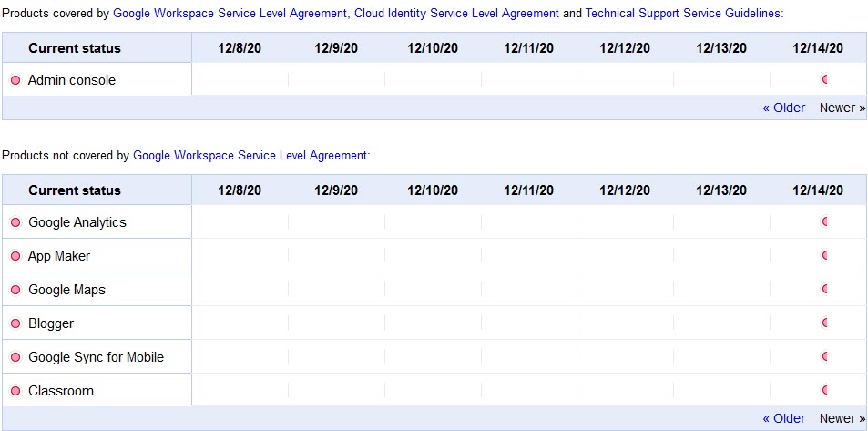
Task: Click the 12/14/20 outage icon in Admin console row
Action: 825,80
